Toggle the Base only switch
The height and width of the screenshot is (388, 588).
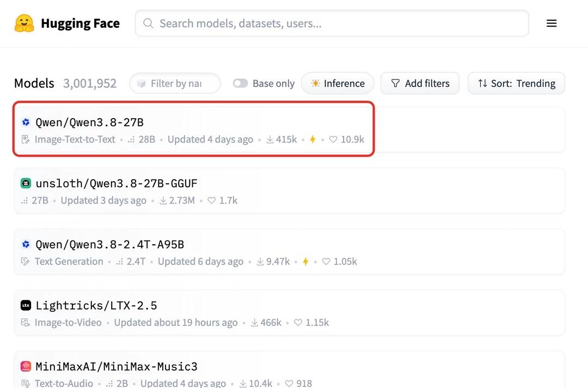[241, 83]
